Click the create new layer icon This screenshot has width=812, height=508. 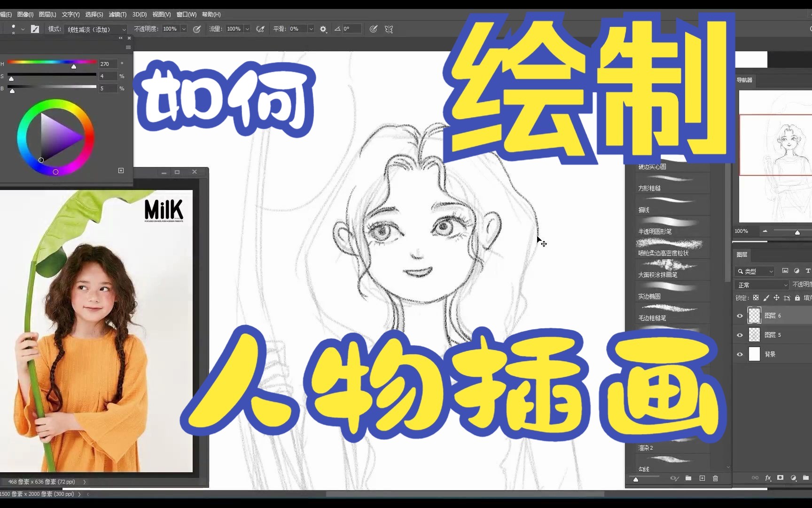point(702,478)
